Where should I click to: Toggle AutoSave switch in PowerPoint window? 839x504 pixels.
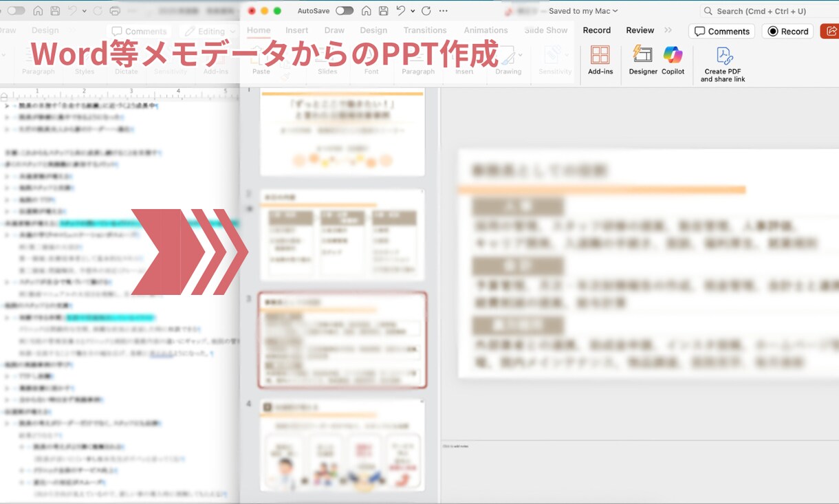345,11
